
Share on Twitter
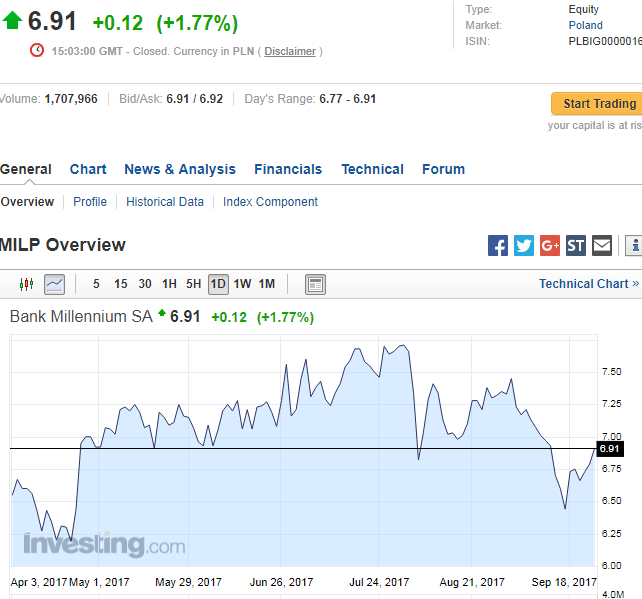click(524, 245)
